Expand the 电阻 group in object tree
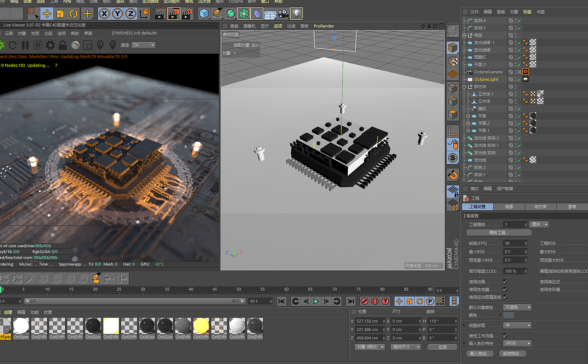 click(x=465, y=35)
